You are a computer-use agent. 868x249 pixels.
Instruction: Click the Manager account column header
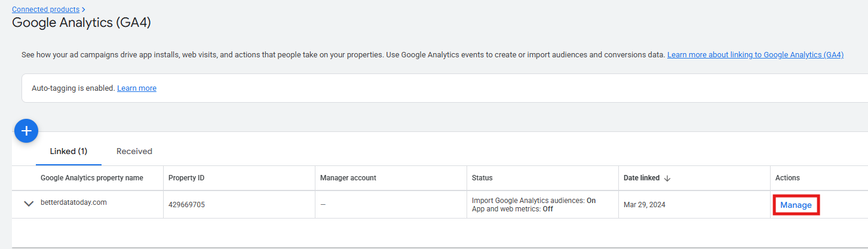coord(348,178)
